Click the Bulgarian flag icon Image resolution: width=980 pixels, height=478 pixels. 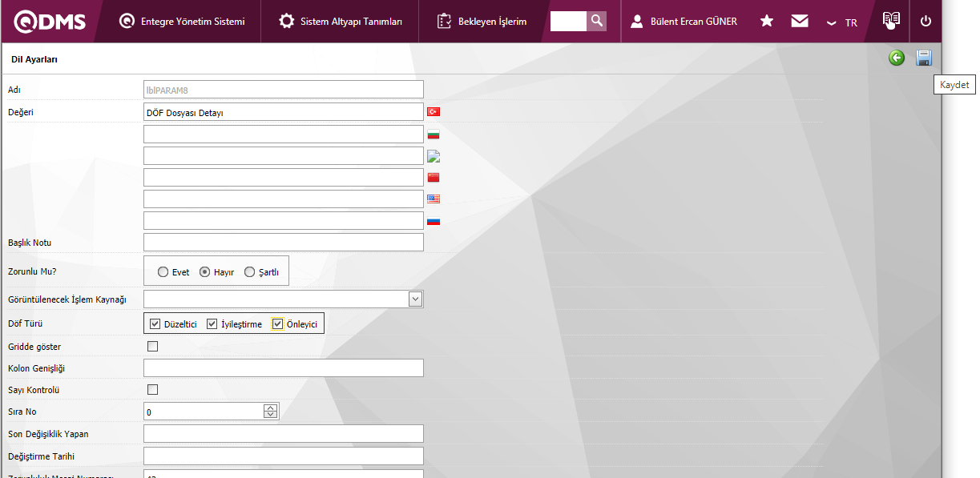point(434,135)
